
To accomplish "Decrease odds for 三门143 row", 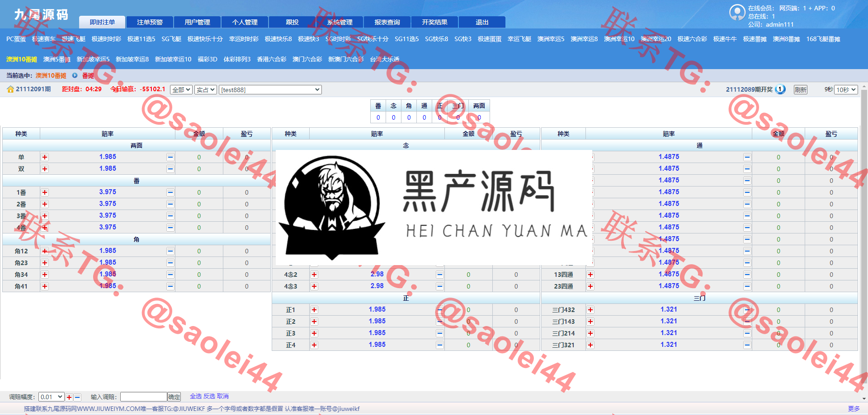I will click(x=747, y=322).
